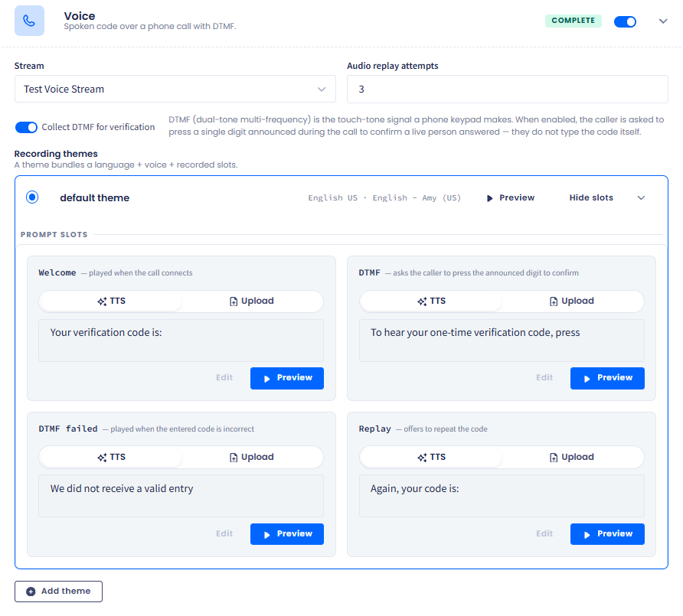The height and width of the screenshot is (616, 683).
Task: Click play icon in Welcome slot Preview
Action: [x=267, y=379]
